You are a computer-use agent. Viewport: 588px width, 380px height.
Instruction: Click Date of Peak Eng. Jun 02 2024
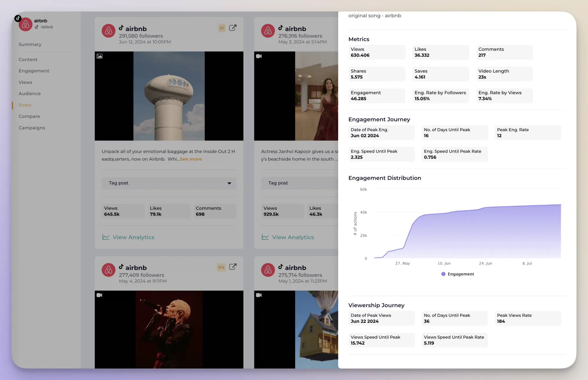(x=381, y=133)
